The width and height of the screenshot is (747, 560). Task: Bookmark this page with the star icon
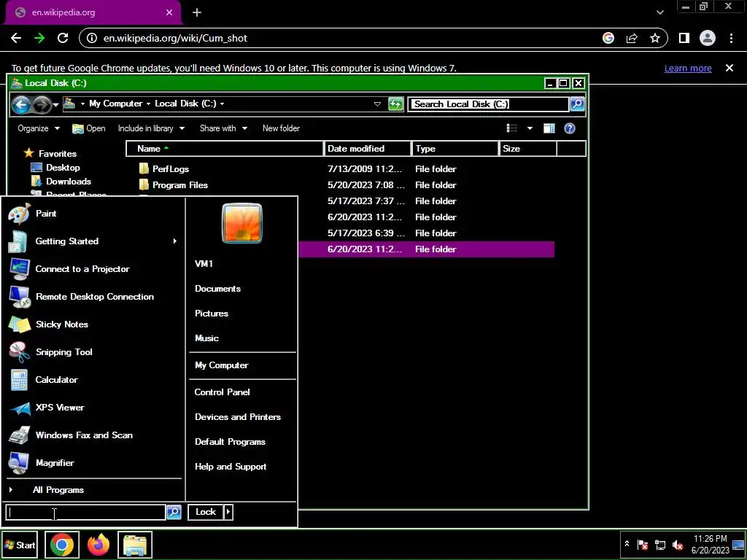coord(655,38)
